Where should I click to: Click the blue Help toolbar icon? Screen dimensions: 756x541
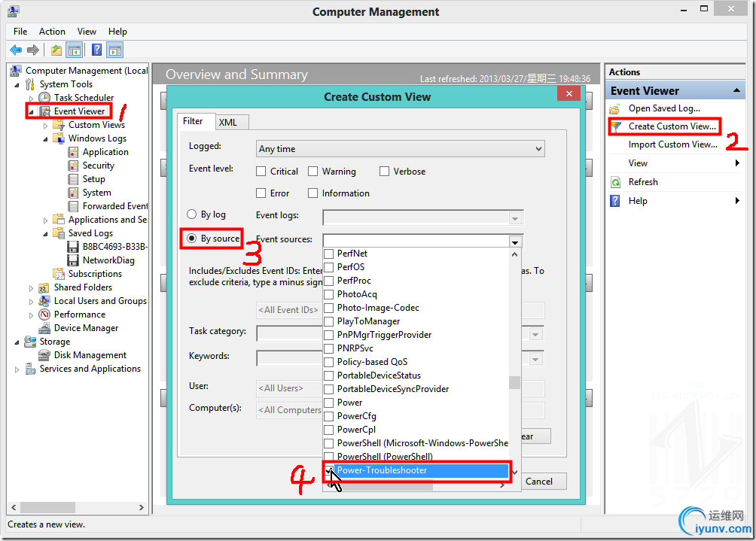click(x=96, y=50)
